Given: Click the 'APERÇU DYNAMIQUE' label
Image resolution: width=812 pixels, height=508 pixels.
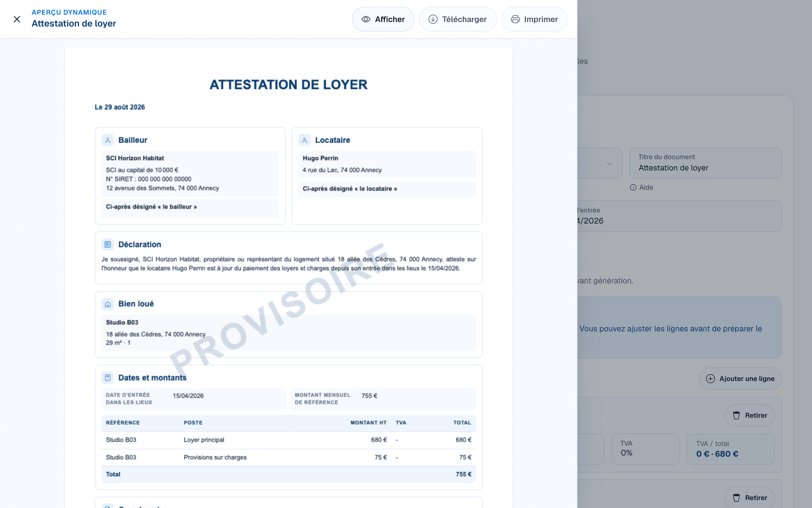Looking at the screenshot, I should pos(69,12).
